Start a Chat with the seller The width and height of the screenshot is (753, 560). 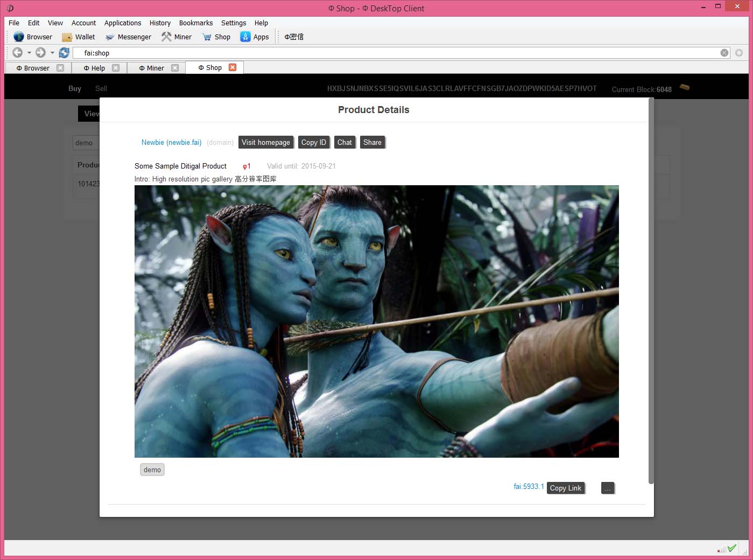click(x=344, y=142)
